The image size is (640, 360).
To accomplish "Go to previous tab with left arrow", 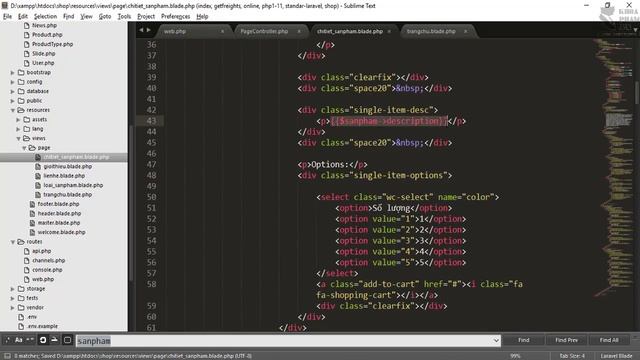I will [x=141, y=30].
